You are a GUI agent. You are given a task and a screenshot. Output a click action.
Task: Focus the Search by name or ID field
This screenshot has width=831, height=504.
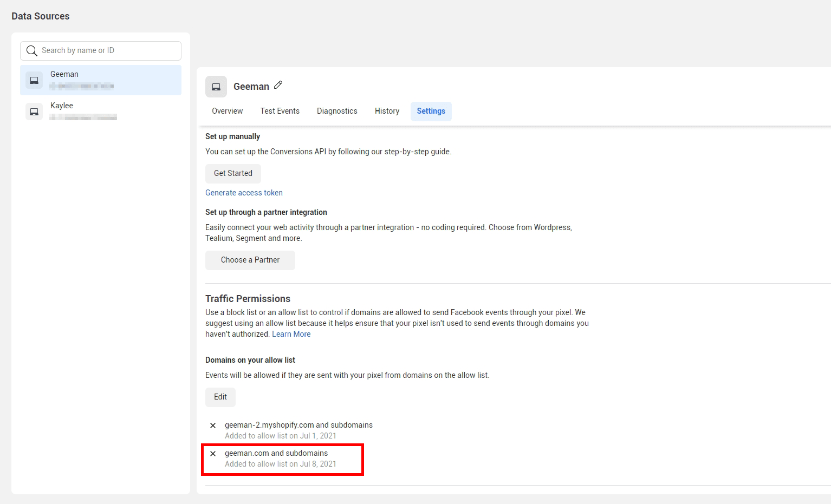pos(108,51)
